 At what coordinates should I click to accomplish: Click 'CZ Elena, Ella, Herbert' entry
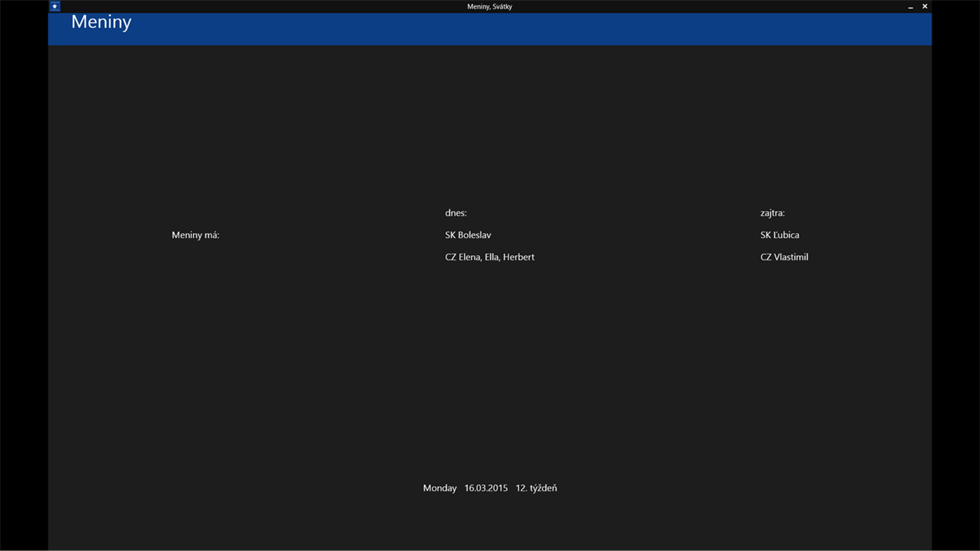(x=490, y=257)
